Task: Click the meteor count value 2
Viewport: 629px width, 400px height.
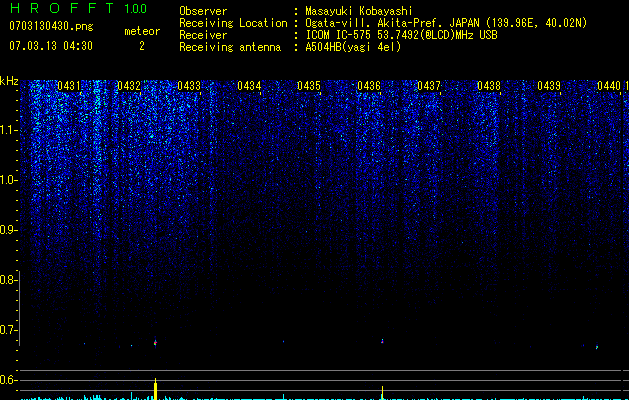Action: pos(142,46)
